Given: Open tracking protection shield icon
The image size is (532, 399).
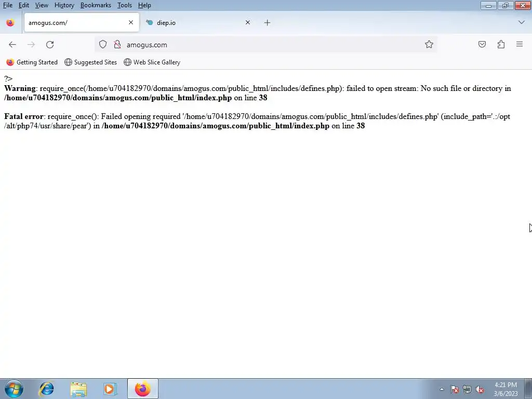Looking at the screenshot, I should [x=103, y=45].
